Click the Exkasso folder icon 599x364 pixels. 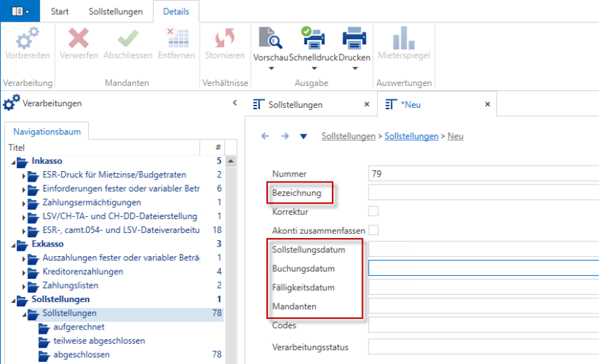tap(22, 245)
